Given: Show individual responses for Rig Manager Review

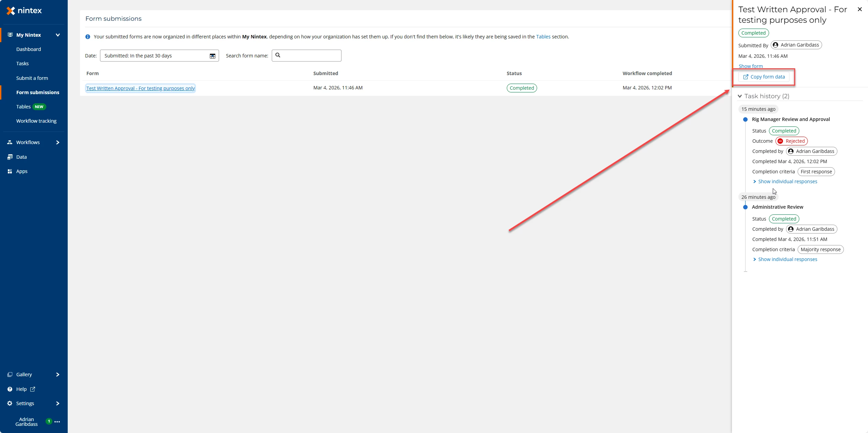Looking at the screenshot, I should pos(787,181).
